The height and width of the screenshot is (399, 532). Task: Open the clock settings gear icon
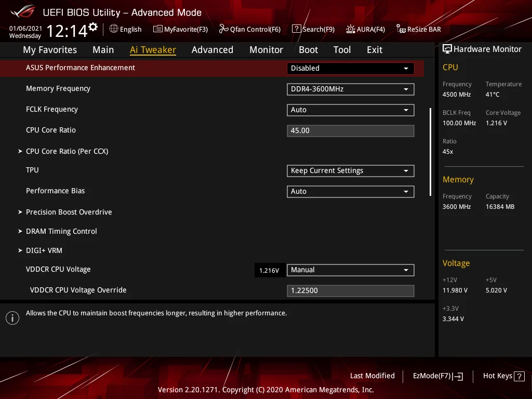[x=93, y=26]
